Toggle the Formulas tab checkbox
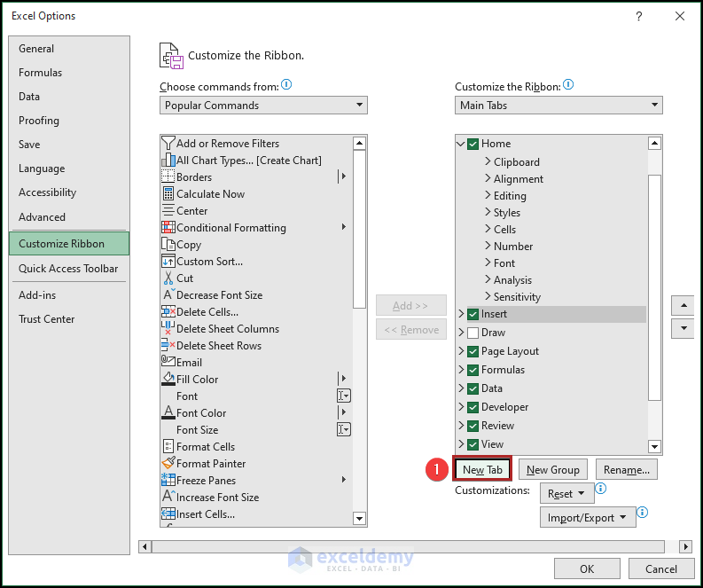Viewport: 703px width, 588px height. [473, 370]
